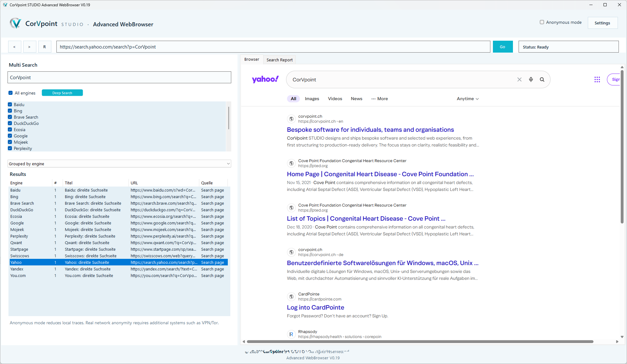Uncheck the Ecosia engine checkbox
The width and height of the screenshot is (627, 364).
pyautogui.click(x=10, y=130)
